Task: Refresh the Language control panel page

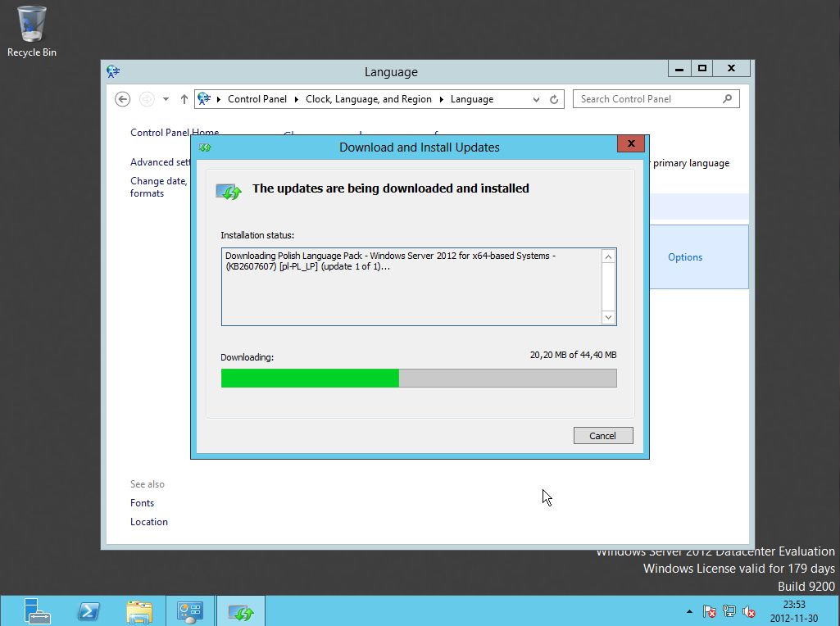Action: pos(554,99)
